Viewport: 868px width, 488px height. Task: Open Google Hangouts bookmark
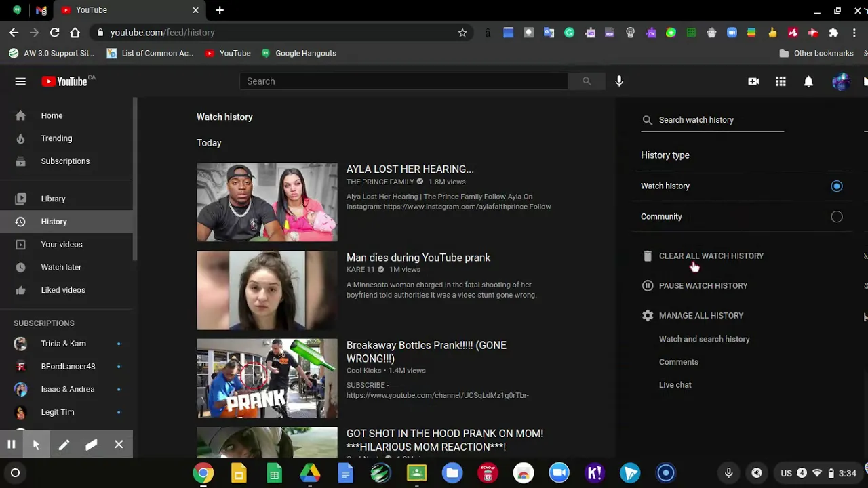click(298, 53)
